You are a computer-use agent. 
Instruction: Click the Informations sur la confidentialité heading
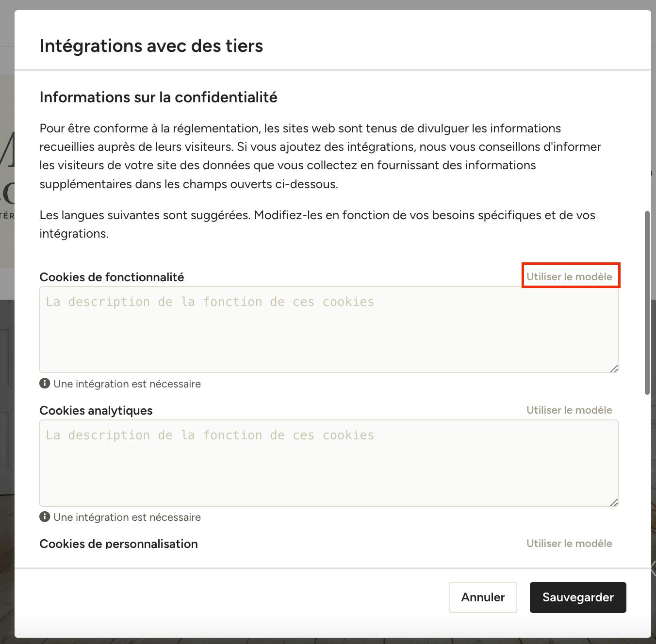click(x=159, y=97)
